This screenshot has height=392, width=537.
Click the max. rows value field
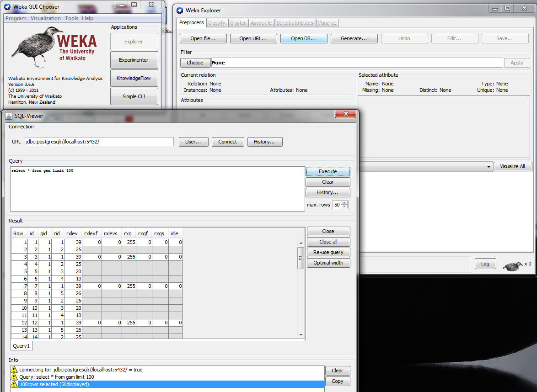[337, 205]
